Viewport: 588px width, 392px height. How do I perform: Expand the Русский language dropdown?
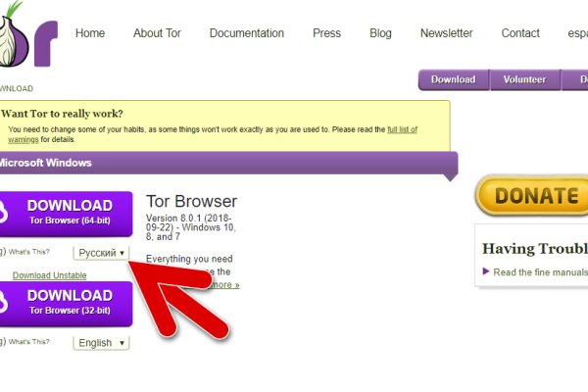(x=102, y=253)
